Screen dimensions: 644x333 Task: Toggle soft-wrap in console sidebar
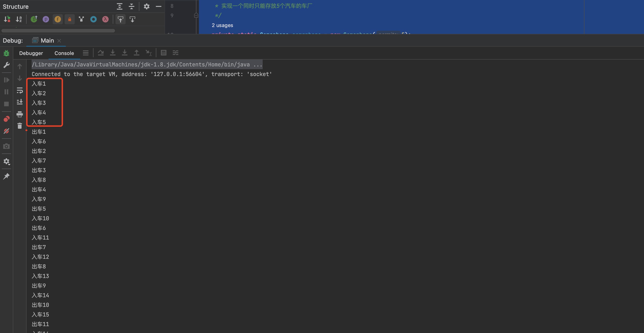click(19, 90)
